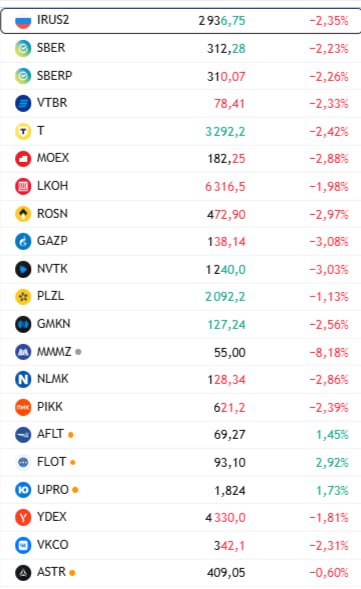This screenshot has height=589, width=361.
Task: Open the GMKN ticker row
Action: 180,324
